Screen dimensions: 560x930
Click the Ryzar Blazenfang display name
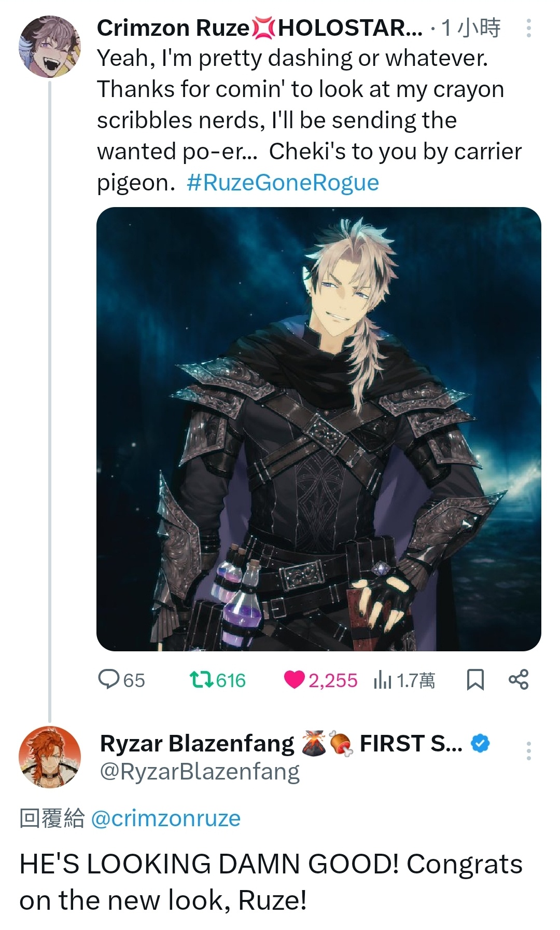click(197, 744)
